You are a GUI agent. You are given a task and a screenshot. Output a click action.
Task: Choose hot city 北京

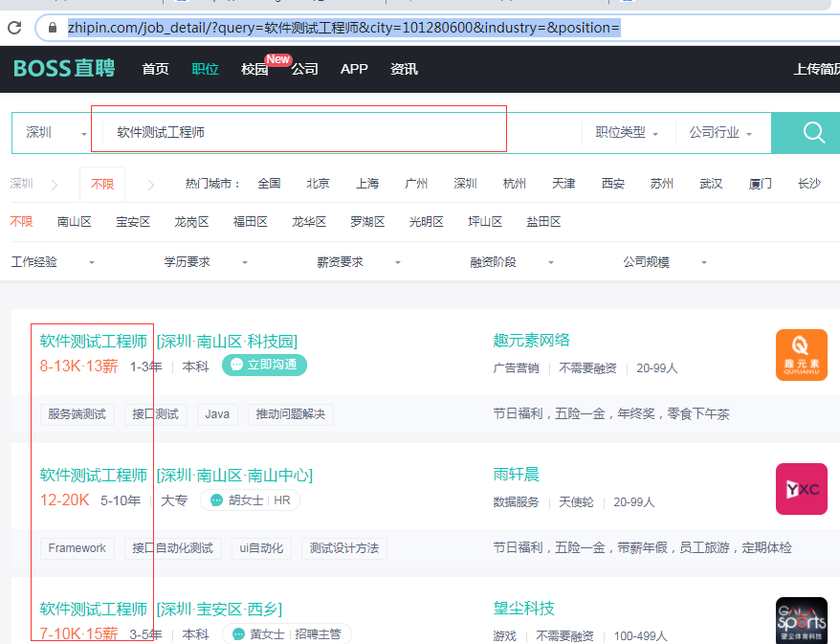tap(319, 184)
